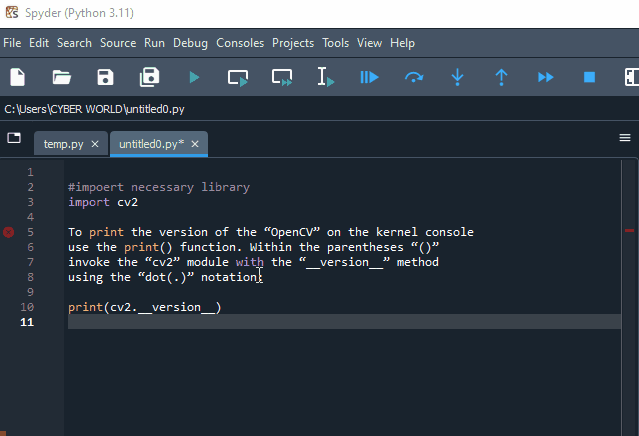Viewport: 639px width, 436px height.
Task: Open the View menu
Action: click(x=369, y=43)
